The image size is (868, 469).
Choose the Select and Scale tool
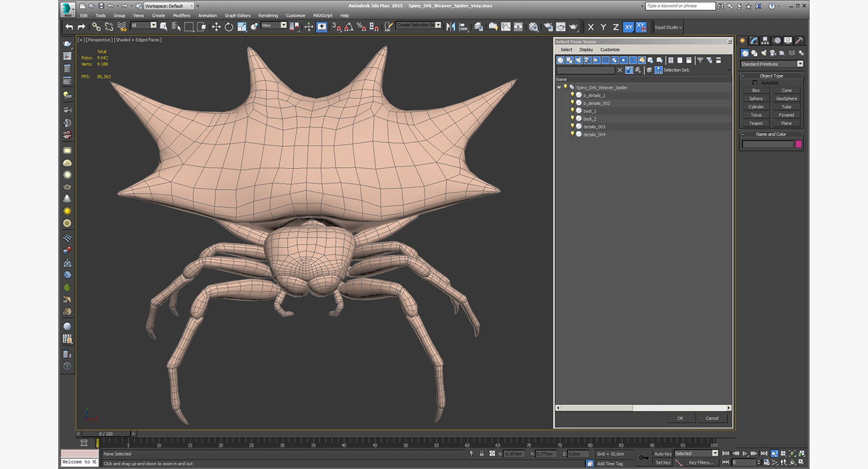tap(241, 27)
